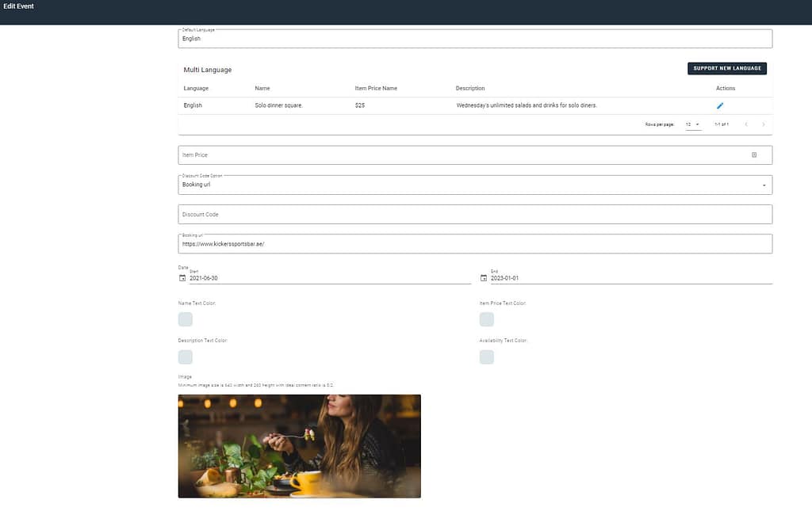Go to next table page chevron
The image size is (812, 511).
coord(764,124)
